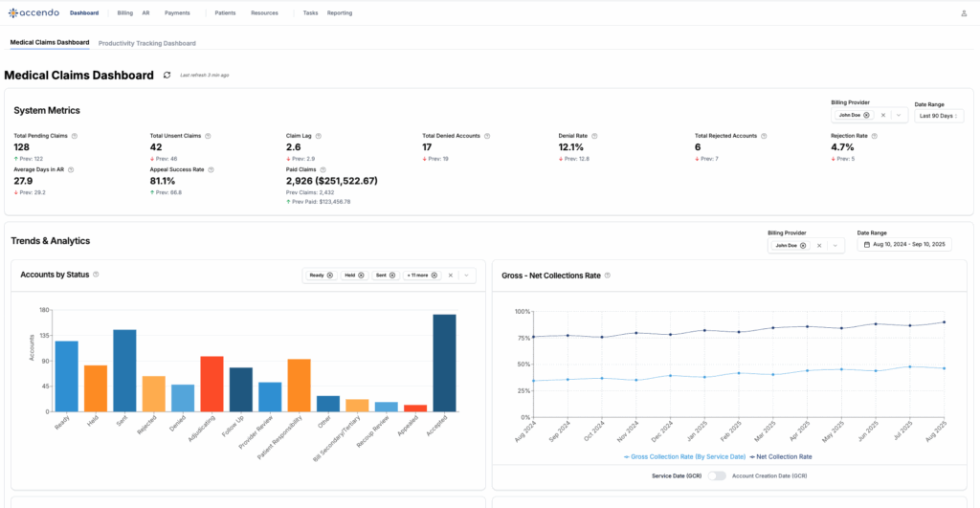Open the user profile icon
Viewport: 980px width, 508px height.
963,13
